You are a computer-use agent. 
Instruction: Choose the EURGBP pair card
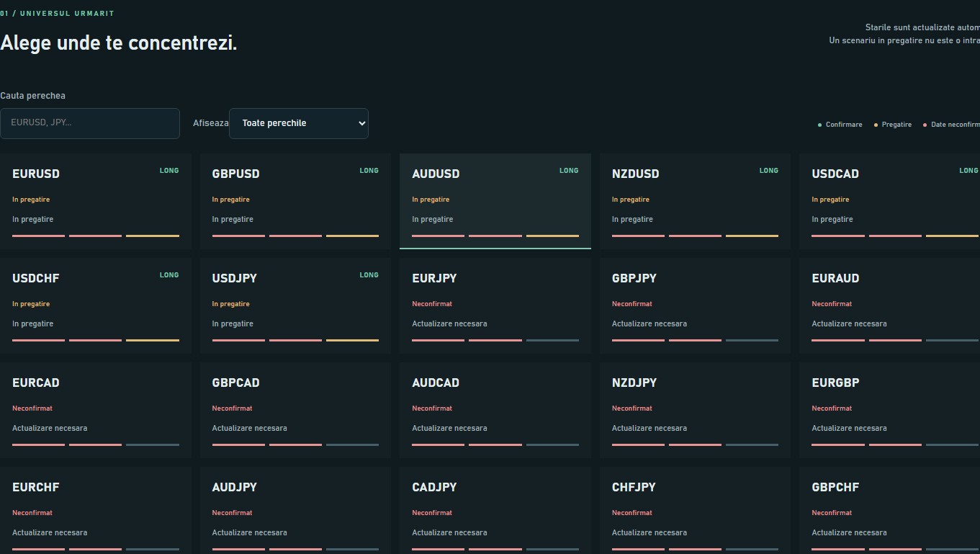click(890, 410)
